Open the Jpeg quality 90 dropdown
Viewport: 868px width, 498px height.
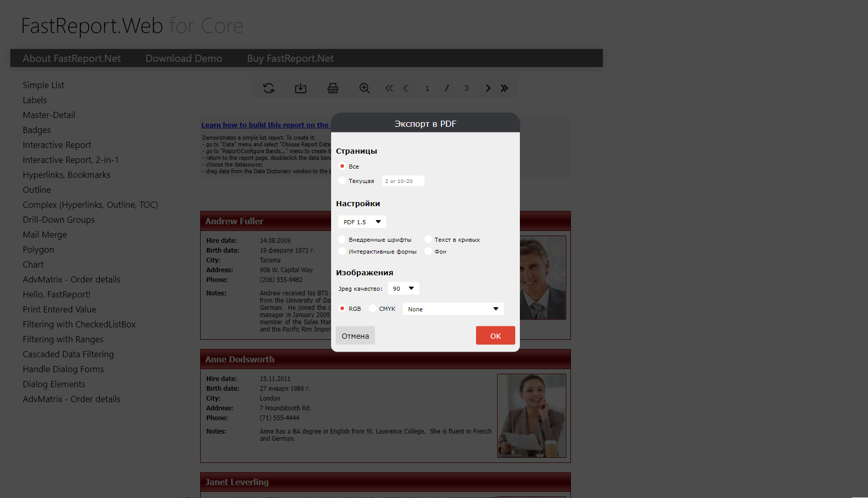[x=403, y=288]
